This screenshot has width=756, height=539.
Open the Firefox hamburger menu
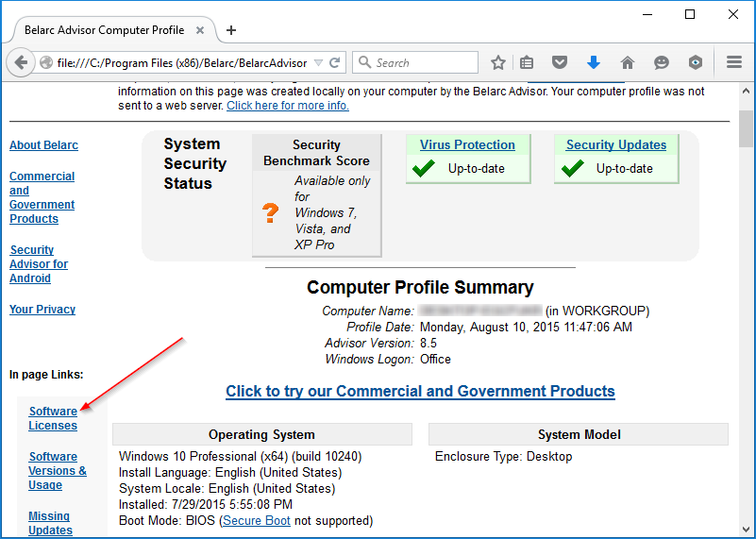[734, 63]
